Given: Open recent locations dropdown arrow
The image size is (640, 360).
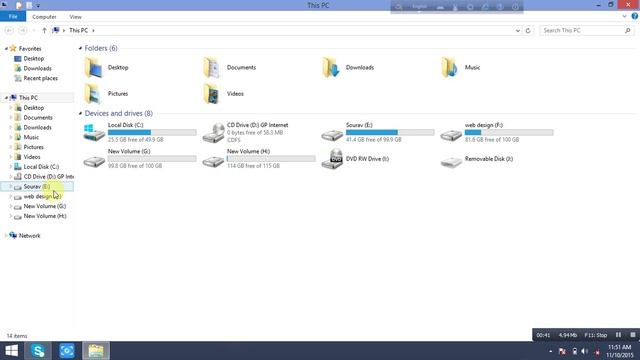Looking at the screenshot, I should [34, 31].
